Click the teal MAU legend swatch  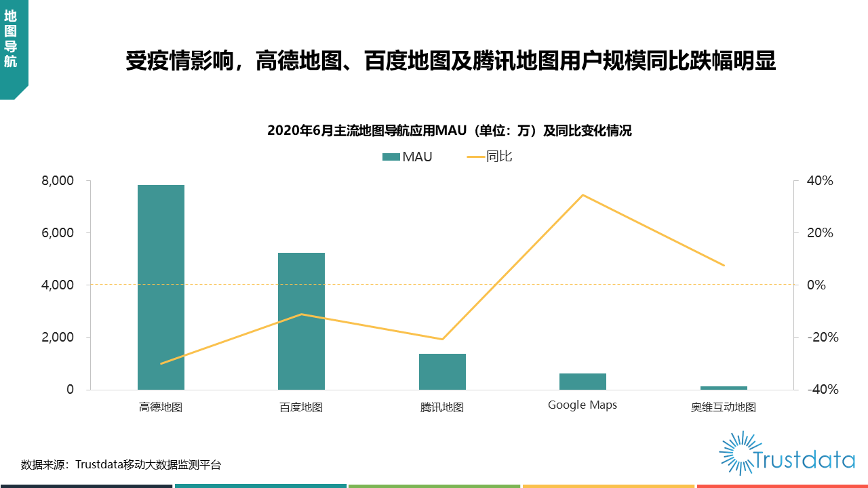[x=391, y=157]
